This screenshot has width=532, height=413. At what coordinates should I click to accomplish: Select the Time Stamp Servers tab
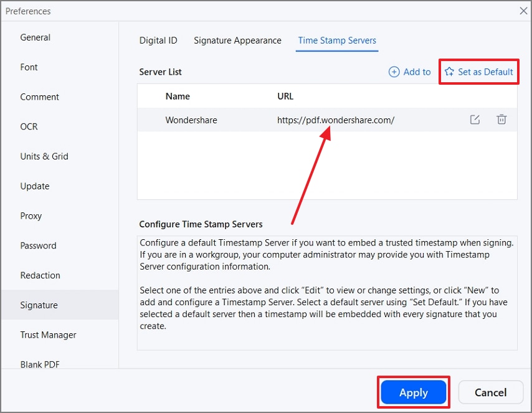[337, 40]
